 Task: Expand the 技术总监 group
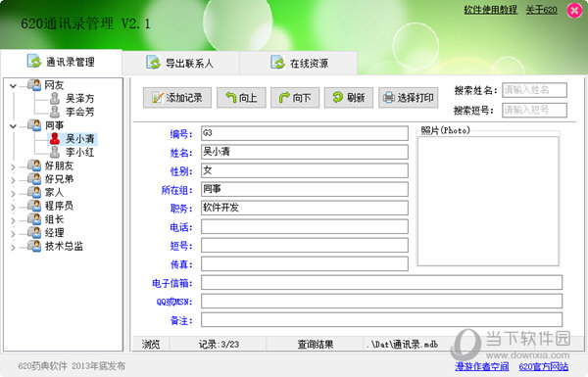(x=13, y=248)
